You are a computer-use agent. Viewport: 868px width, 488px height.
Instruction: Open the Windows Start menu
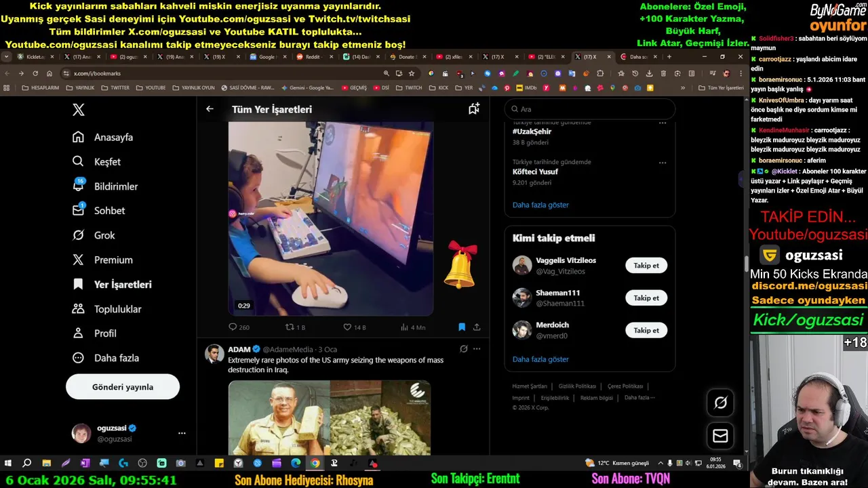point(8,464)
